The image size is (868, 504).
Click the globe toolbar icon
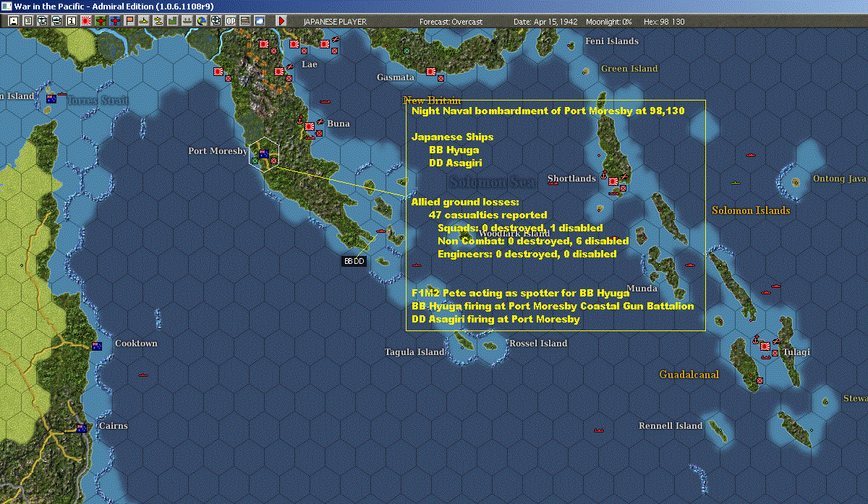click(202, 21)
